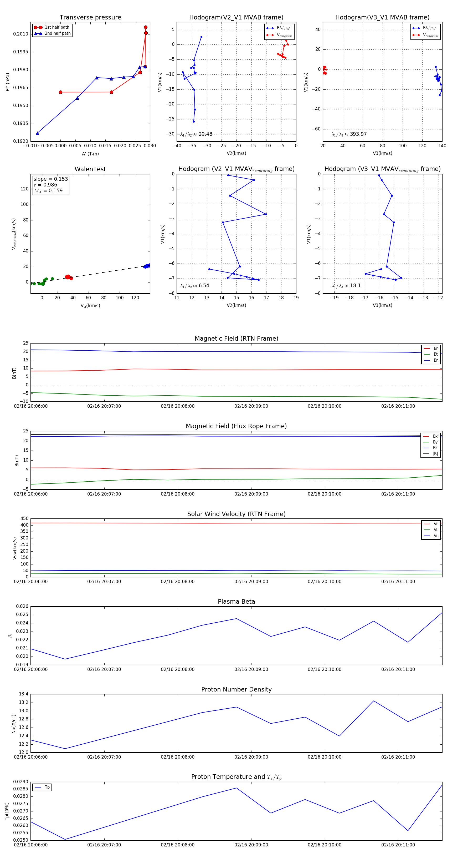473x868 pixels.
Task: Click the 'Plasma Beta' plot title
Action: click(x=236, y=602)
